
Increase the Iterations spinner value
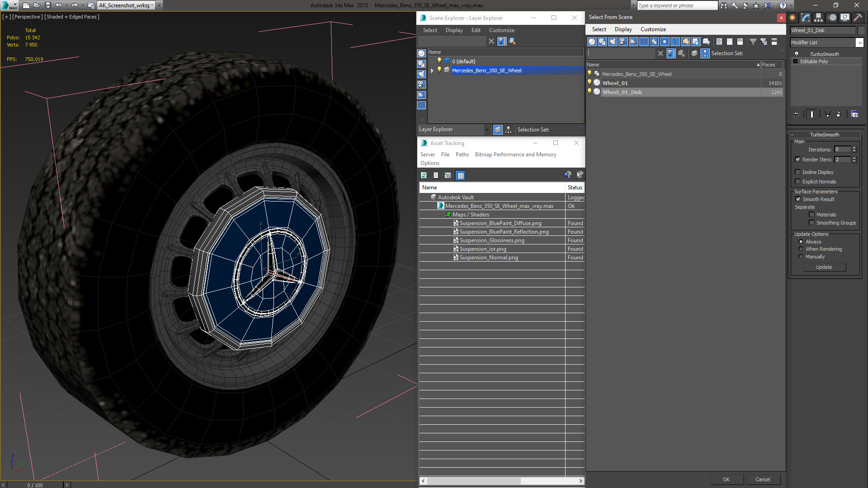coord(854,148)
